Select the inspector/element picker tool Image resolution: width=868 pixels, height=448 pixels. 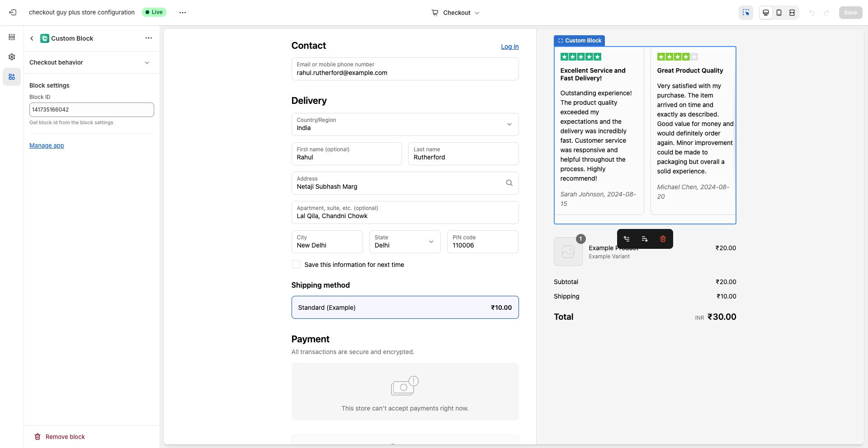pos(746,12)
